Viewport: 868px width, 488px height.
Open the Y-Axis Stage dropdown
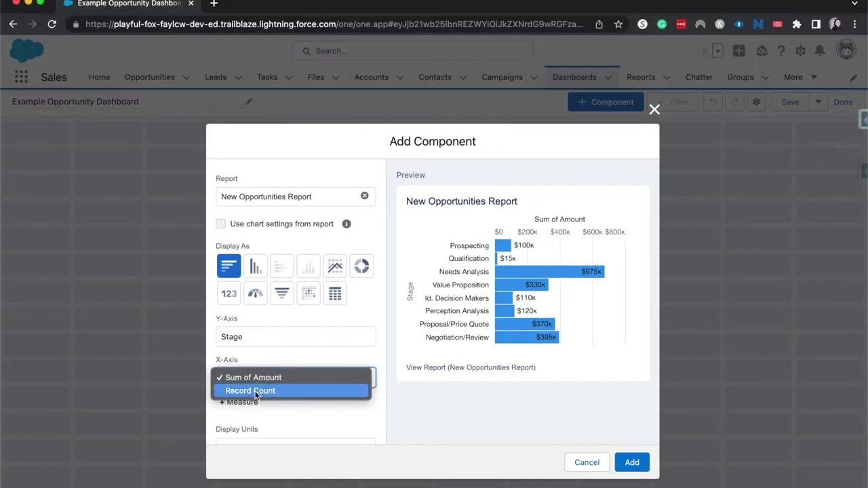[296, 337]
